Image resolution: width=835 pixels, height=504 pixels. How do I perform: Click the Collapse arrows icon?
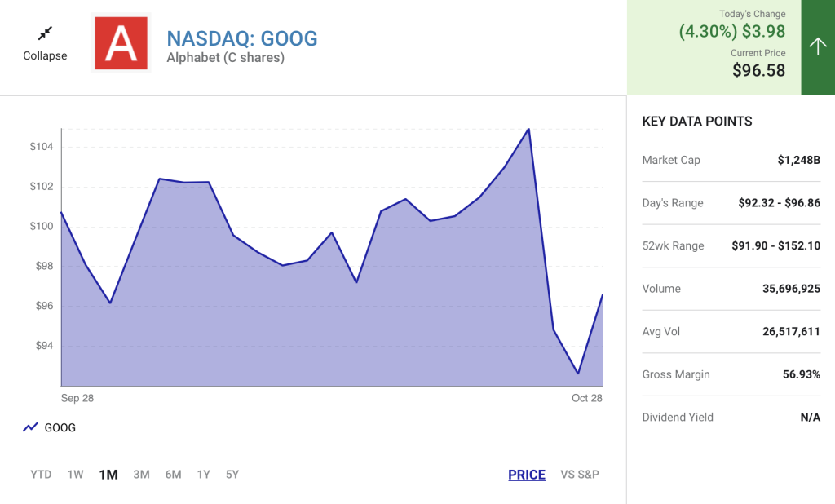tap(45, 33)
